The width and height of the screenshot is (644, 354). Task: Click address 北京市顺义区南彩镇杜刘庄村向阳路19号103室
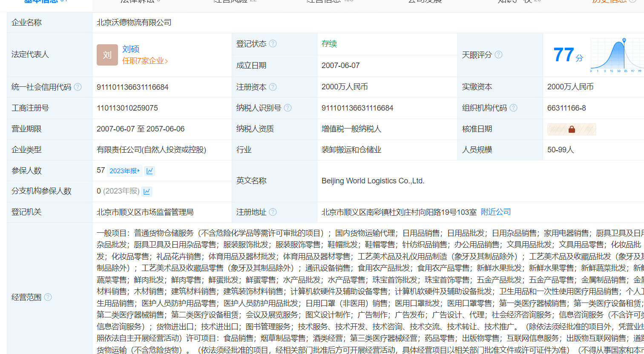pyautogui.click(x=399, y=212)
